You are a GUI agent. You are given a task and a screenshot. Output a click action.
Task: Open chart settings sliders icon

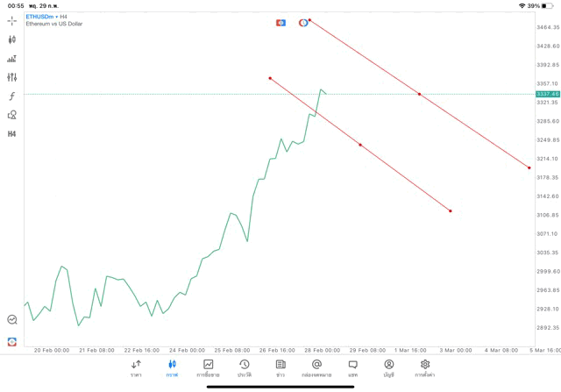coord(12,77)
